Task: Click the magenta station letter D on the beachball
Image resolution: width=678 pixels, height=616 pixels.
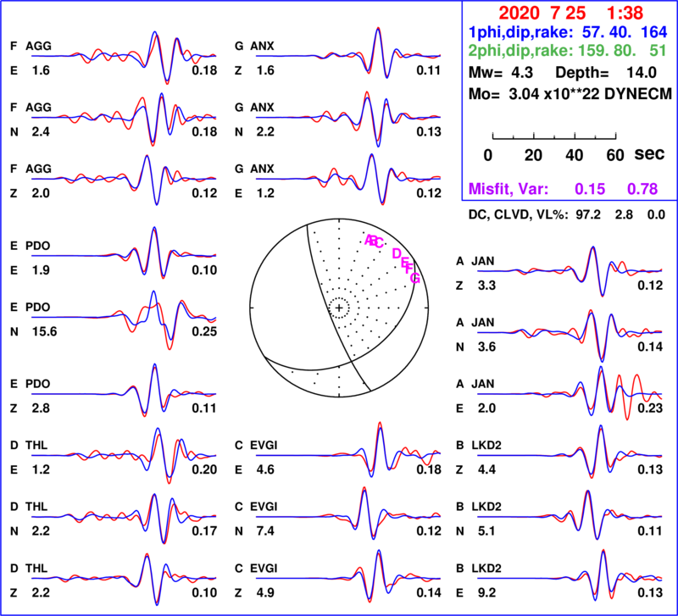Action: point(397,253)
